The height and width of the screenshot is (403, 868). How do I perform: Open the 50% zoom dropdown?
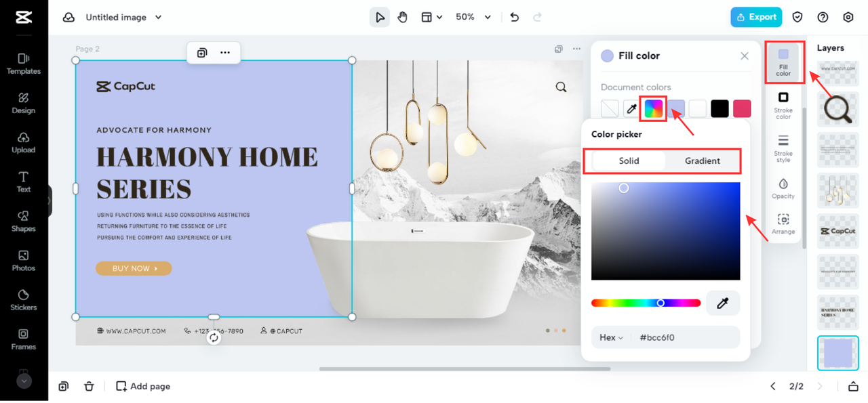coord(473,17)
